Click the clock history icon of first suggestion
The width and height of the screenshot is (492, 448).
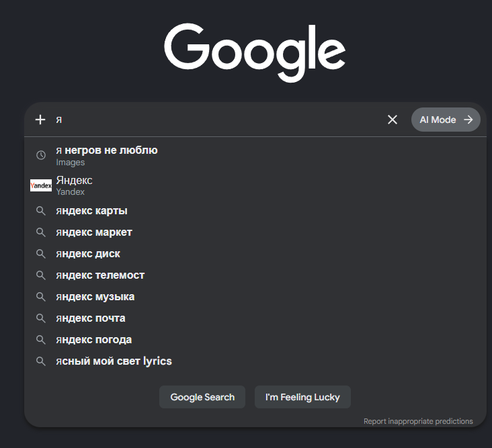41,155
